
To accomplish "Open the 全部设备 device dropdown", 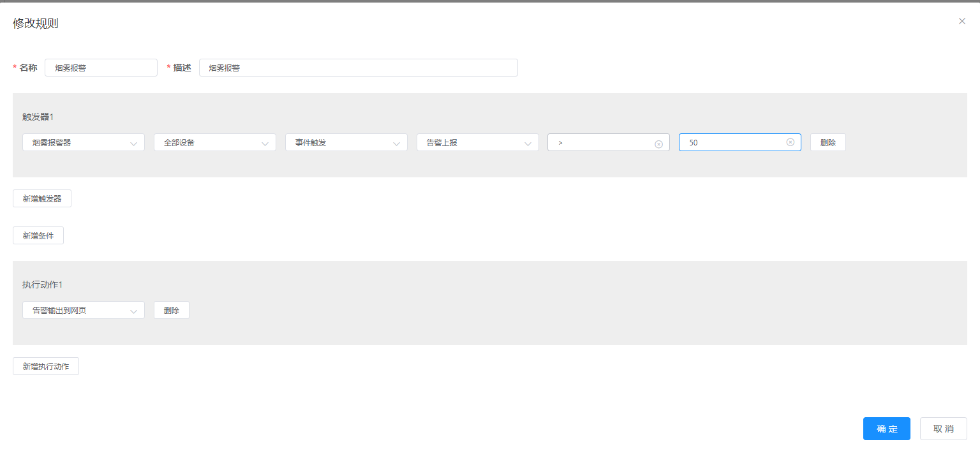I will tap(215, 142).
